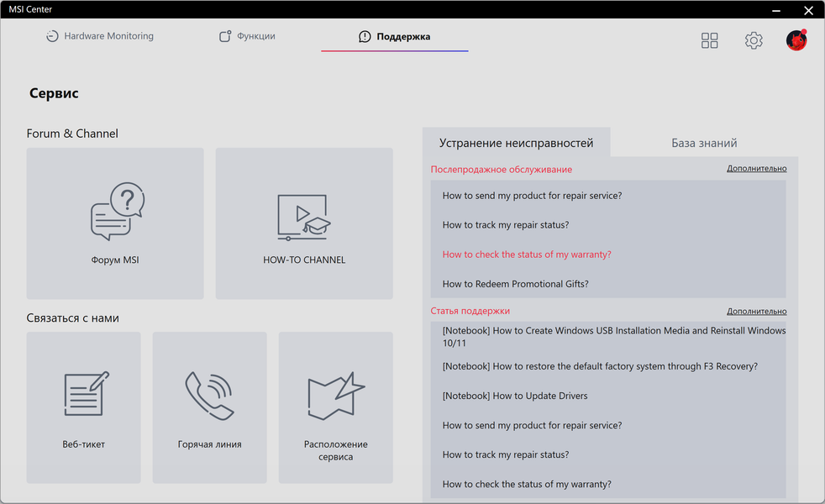Image resolution: width=825 pixels, height=504 pixels.
Task: Open repair service link under Статья поддержки
Action: point(532,425)
